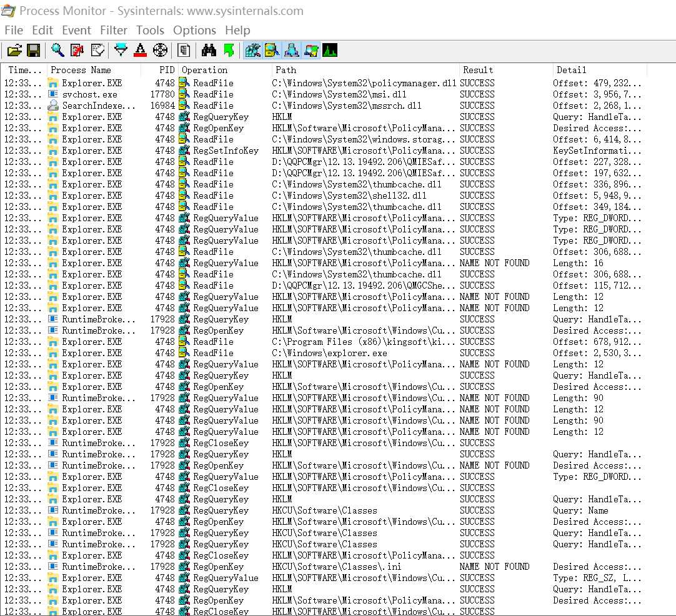Select path C:\Windows\System32\policymanager.dll
This screenshot has width=676, height=616.
point(364,83)
